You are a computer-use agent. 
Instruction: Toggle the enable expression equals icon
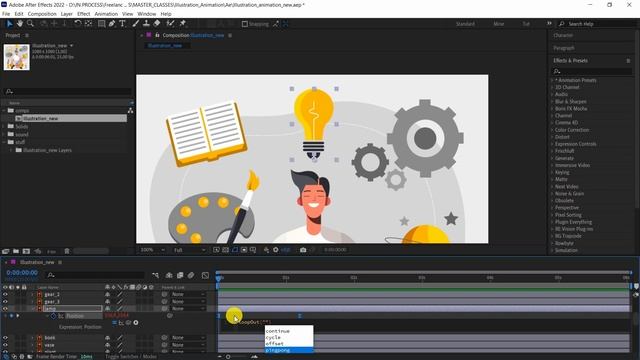coord(114,323)
